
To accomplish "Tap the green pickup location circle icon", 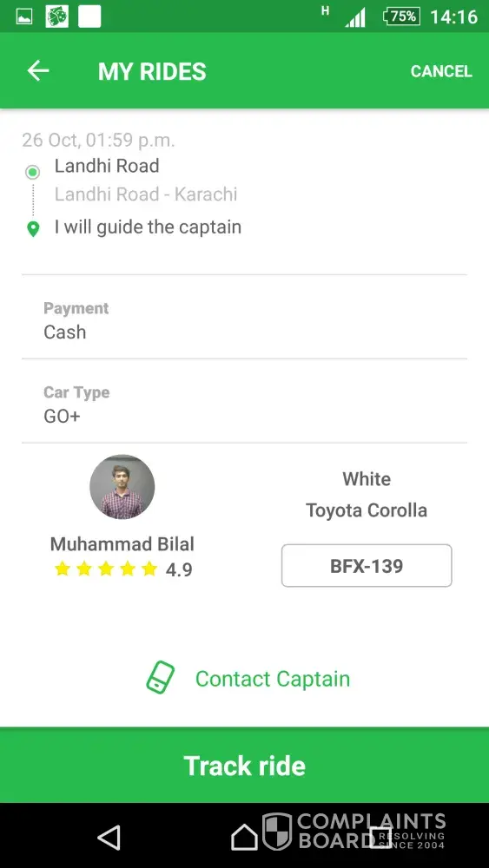I will point(33,172).
